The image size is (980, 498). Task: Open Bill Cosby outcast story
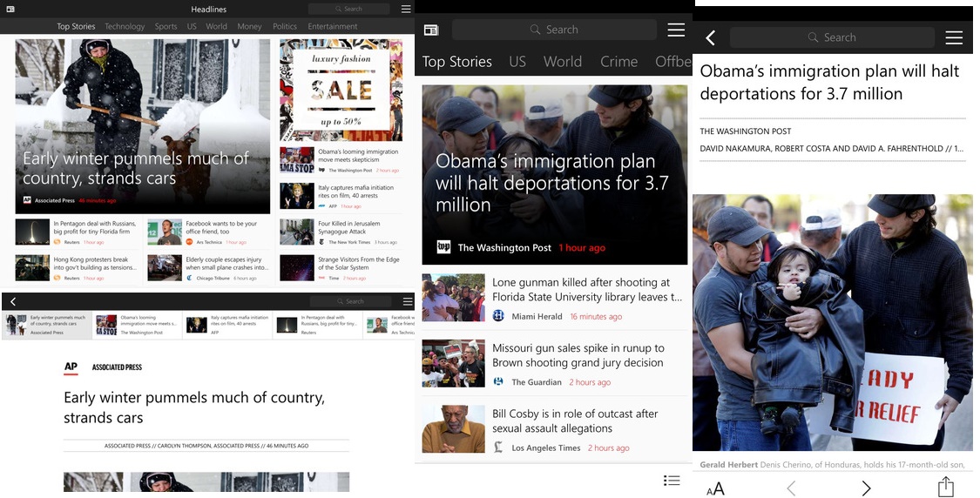pos(554,430)
